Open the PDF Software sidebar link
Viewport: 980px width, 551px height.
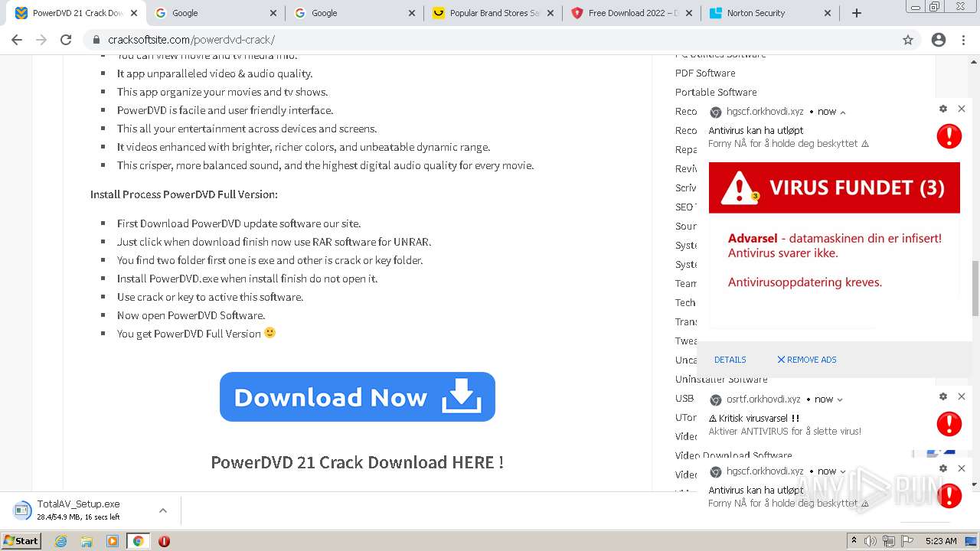(705, 73)
